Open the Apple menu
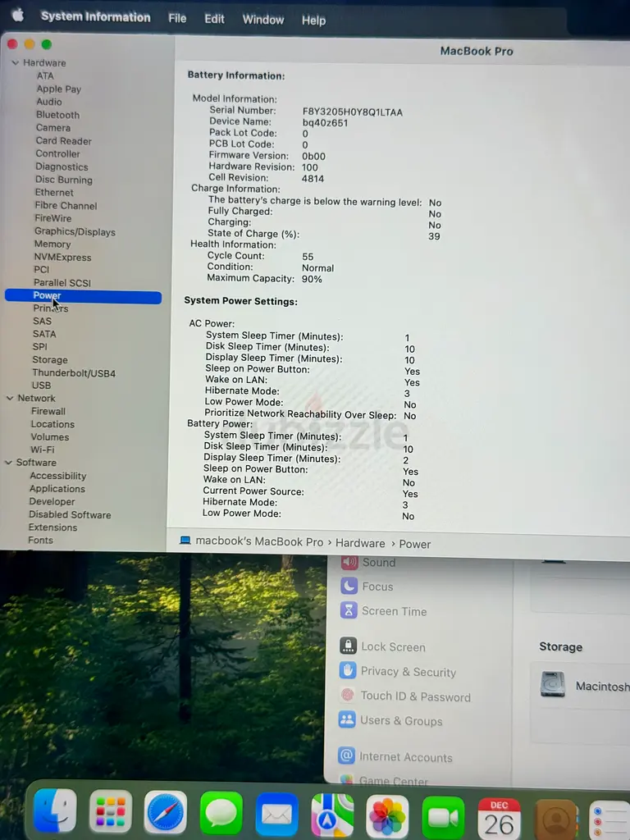This screenshot has height=840, width=630. pyautogui.click(x=18, y=15)
